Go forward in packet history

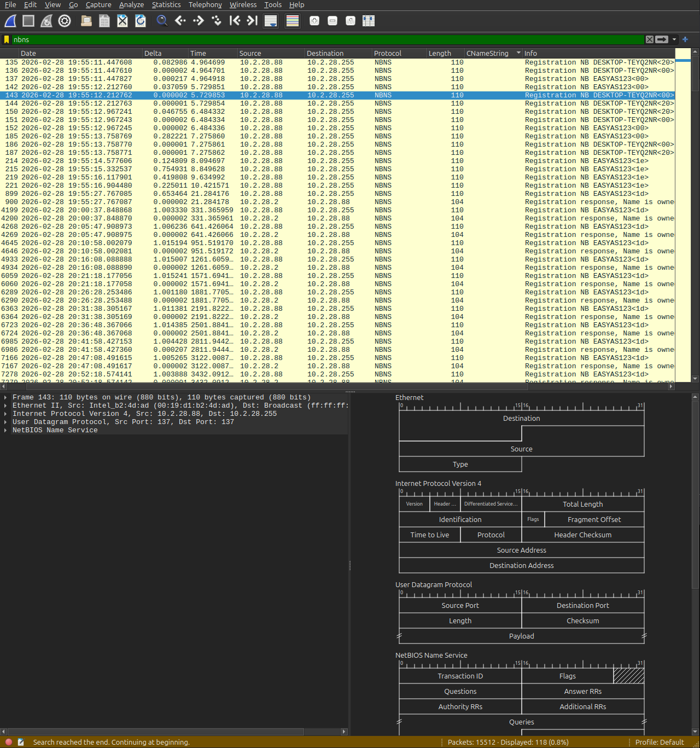199,21
